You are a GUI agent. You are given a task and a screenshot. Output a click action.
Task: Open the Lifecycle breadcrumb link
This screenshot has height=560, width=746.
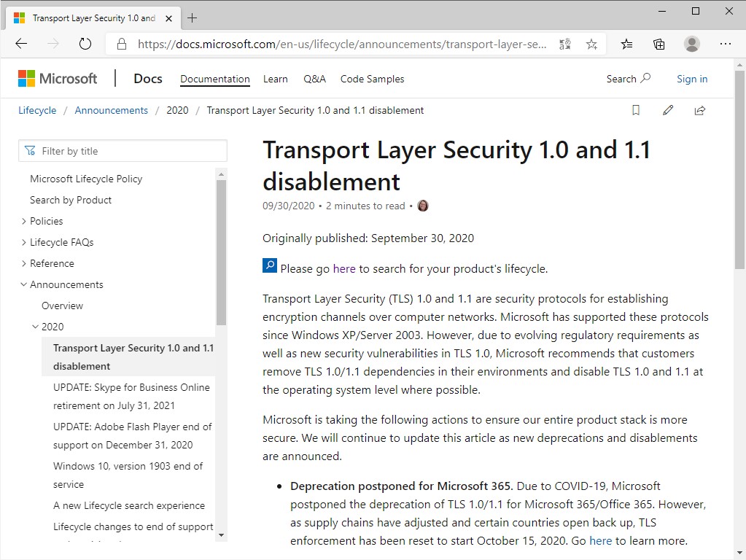[x=37, y=111]
